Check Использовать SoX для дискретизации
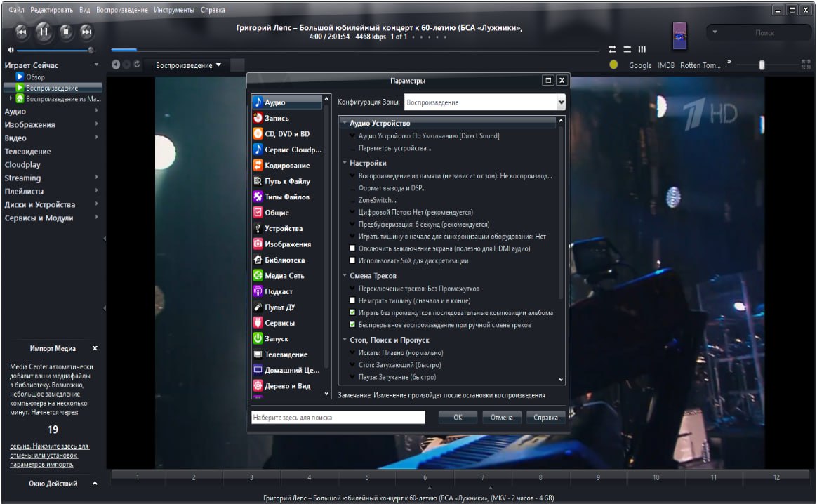The width and height of the screenshot is (817, 504). (353, 260)
